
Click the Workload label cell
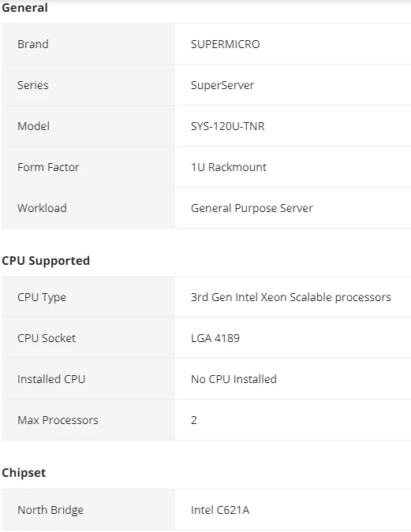88,208
